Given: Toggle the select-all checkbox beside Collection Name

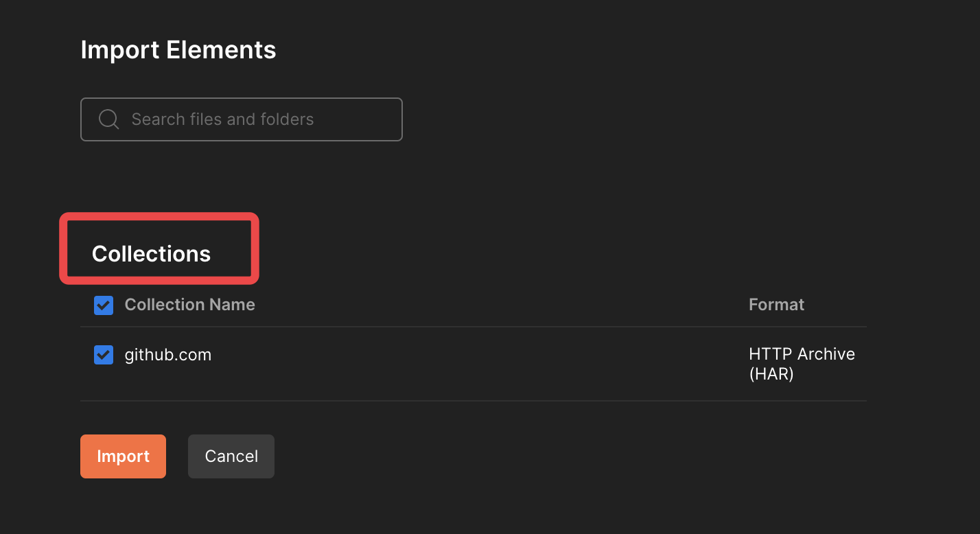Looking at the screenshot, I should (104, 305).
